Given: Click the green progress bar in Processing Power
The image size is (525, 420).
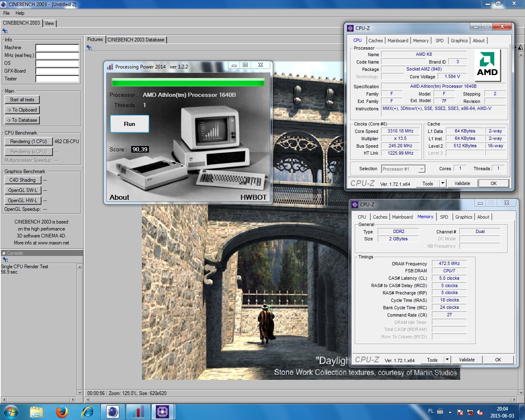Looking at the screenshot, I should [188, 82].
